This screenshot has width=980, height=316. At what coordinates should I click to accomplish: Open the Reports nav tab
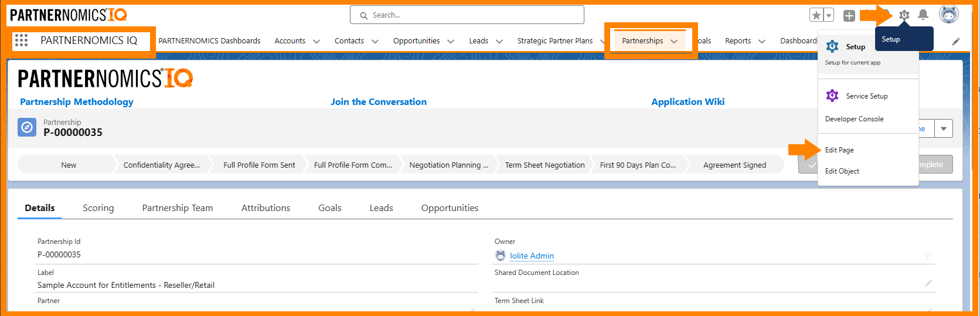click(x=738, y=41)
